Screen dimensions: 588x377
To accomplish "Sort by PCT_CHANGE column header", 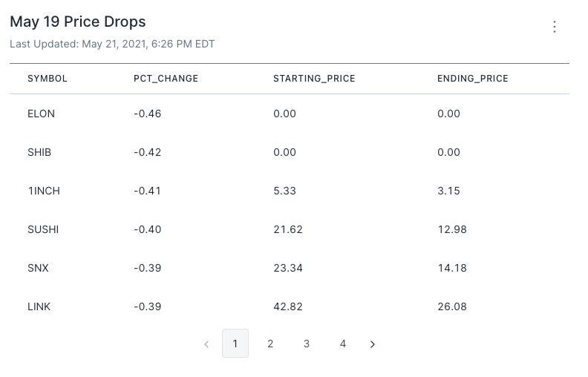I will click(x=166, y=79).
